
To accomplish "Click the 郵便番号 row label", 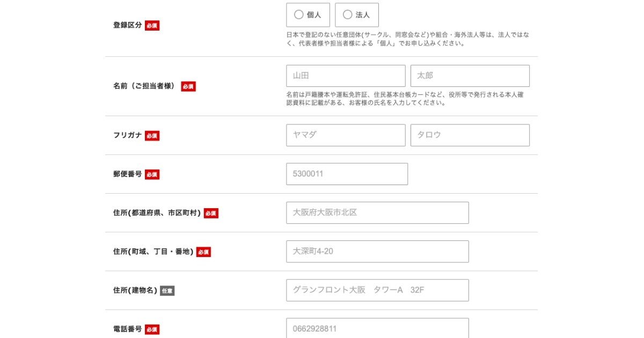I will coord(127,174).
